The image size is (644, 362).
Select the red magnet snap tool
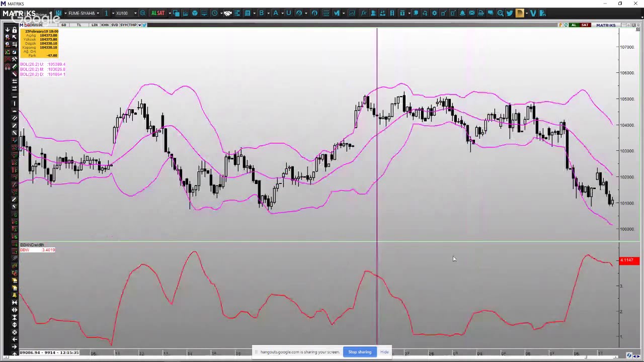tap(7, 66)
